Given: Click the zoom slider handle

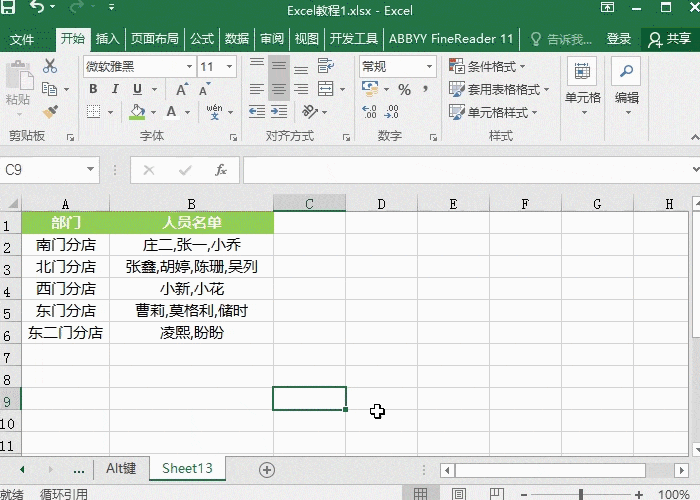Looking at the screenshot, I should (581, 494).
